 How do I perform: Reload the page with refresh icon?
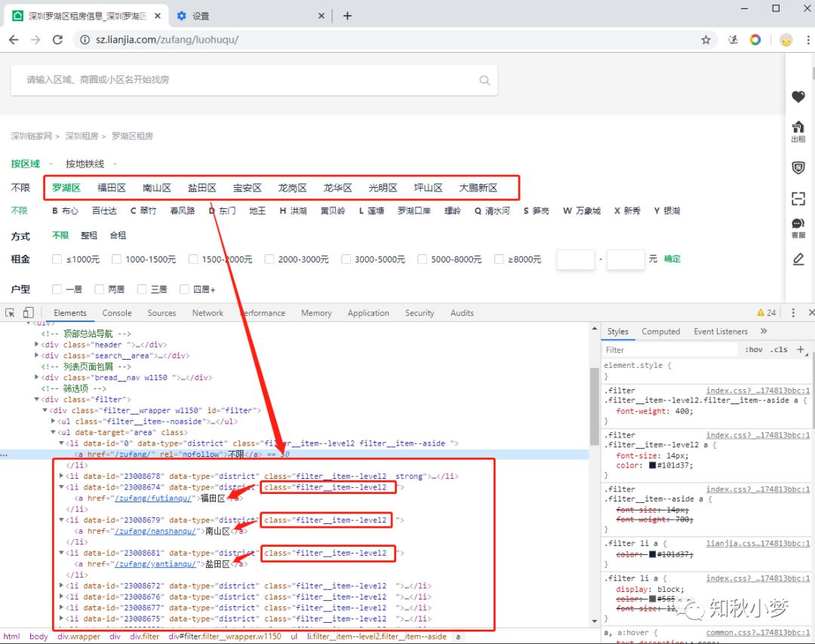click(x=57, y=40)
